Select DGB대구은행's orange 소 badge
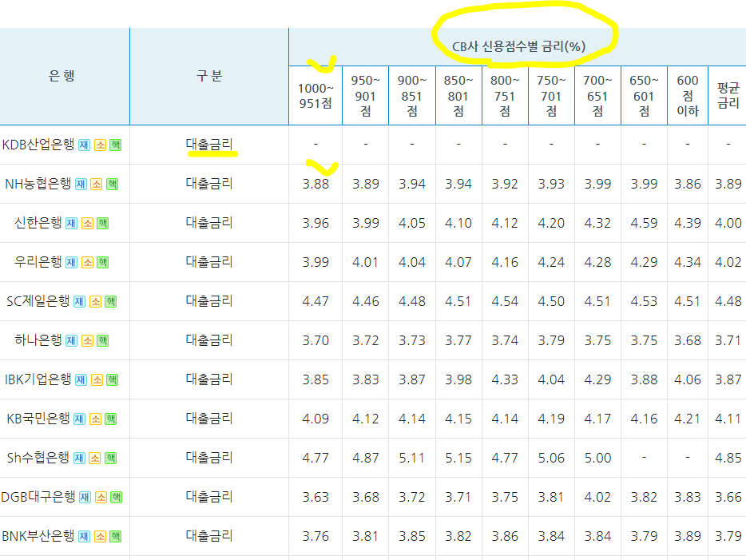The image size is (746, 560). [x=101, y=497]
